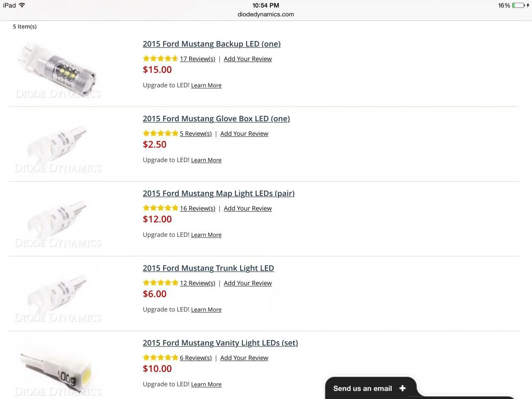Open the Vanity Light LEDs product image
The width and height of the screenshot is (532, 399).
click(x=58, y=369)
